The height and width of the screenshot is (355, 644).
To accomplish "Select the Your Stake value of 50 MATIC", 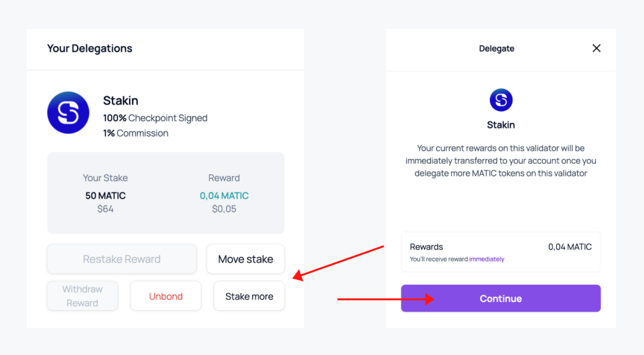I will [x=105, y=195].
